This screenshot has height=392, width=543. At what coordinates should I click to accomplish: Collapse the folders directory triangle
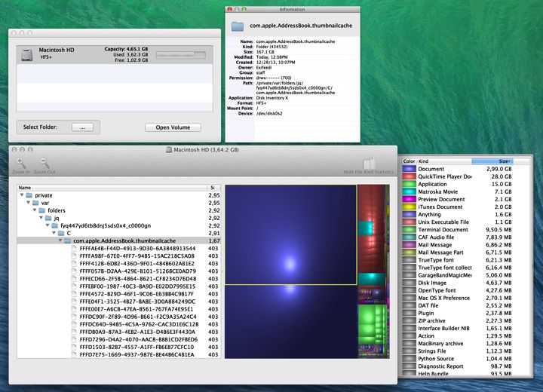tap(35, 210)
